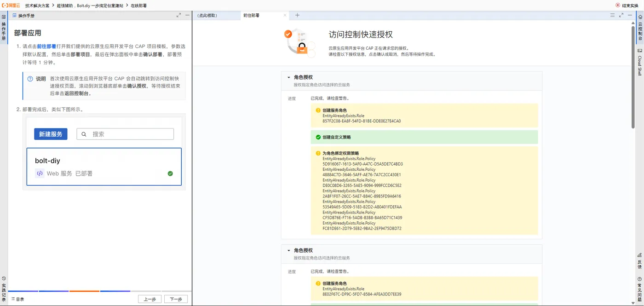Click the 为角色绑定权限策略 warning icon

click(x=318, y=153)
